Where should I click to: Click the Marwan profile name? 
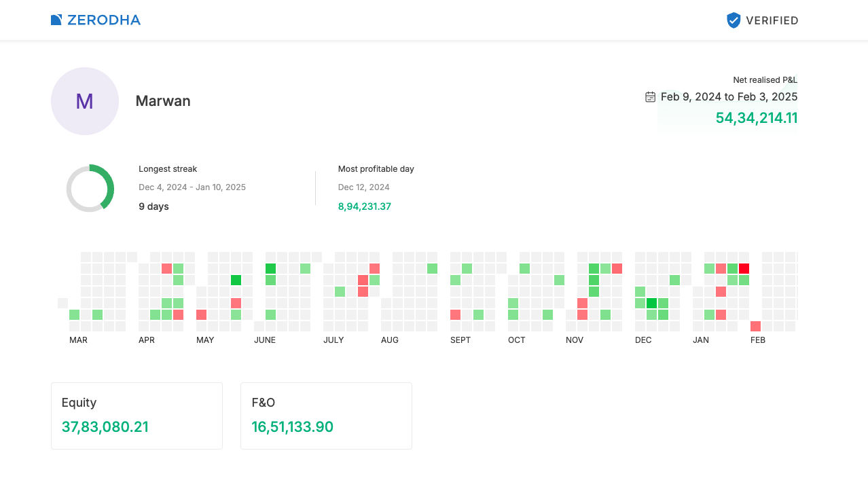pyautogui.click(x=163, y=101)
